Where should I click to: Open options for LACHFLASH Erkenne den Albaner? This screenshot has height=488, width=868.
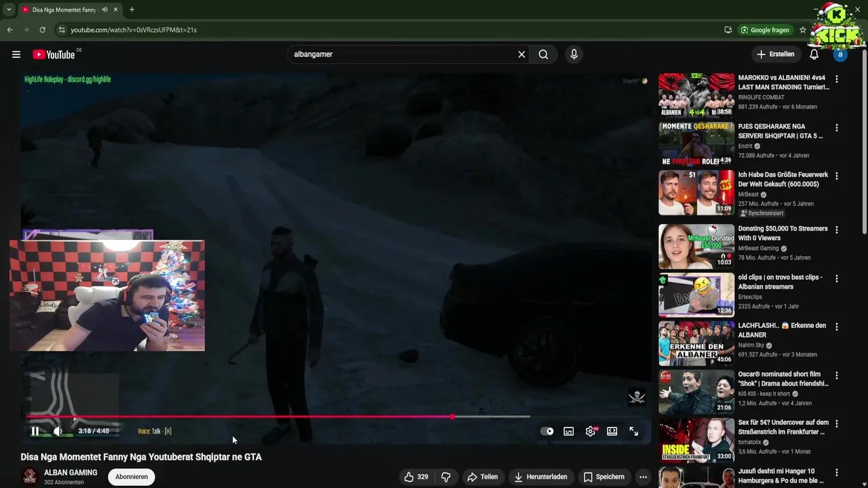coord(836,327)
